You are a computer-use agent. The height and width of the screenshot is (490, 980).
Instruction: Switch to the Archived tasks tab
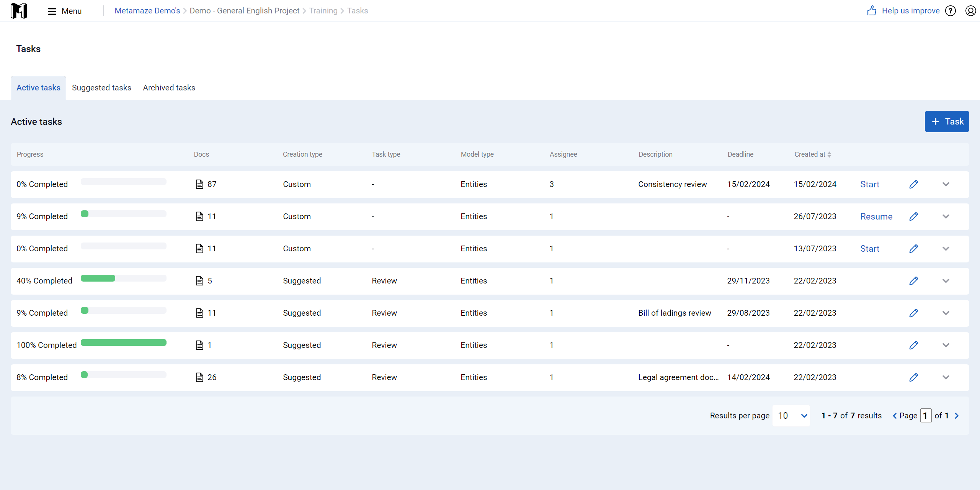pos(169,88)
